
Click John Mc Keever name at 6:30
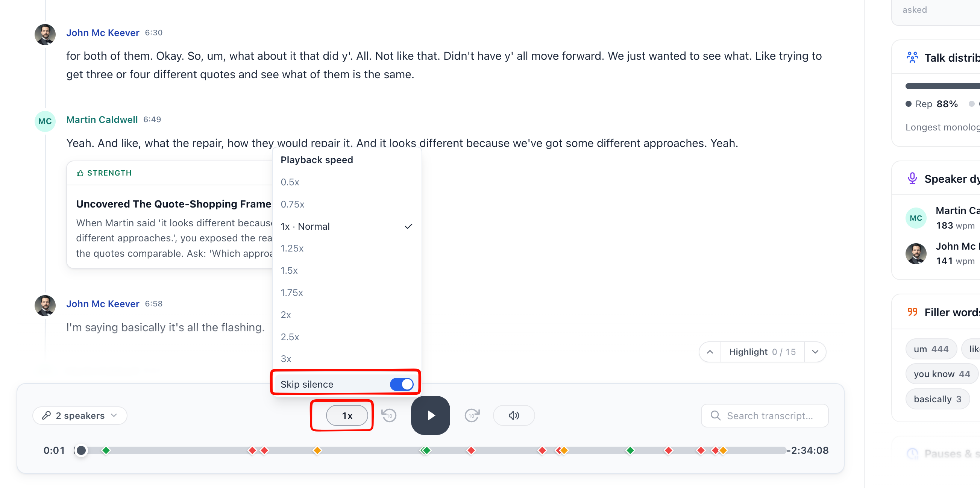point(103,33)
